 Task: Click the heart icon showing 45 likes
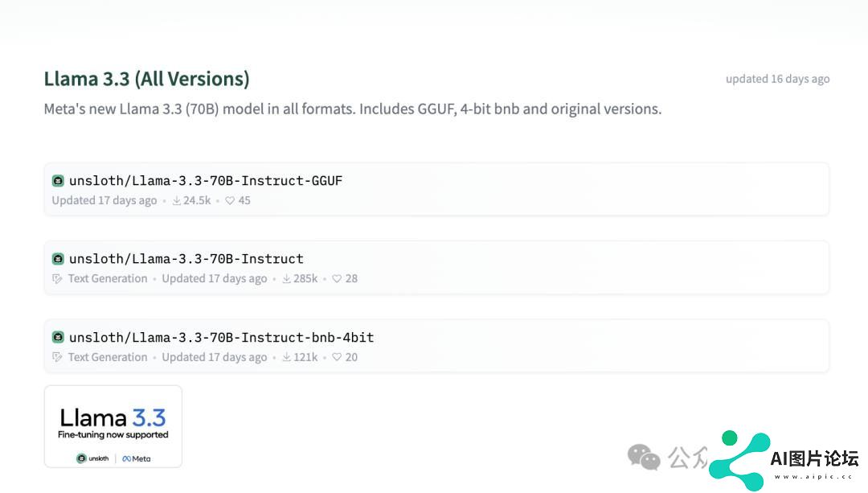click(230, 200)
